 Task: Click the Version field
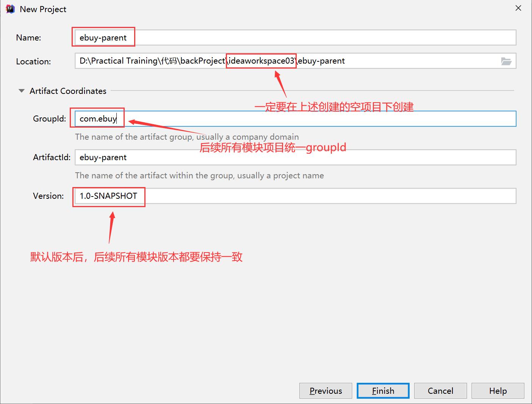[x=296, y=196]
